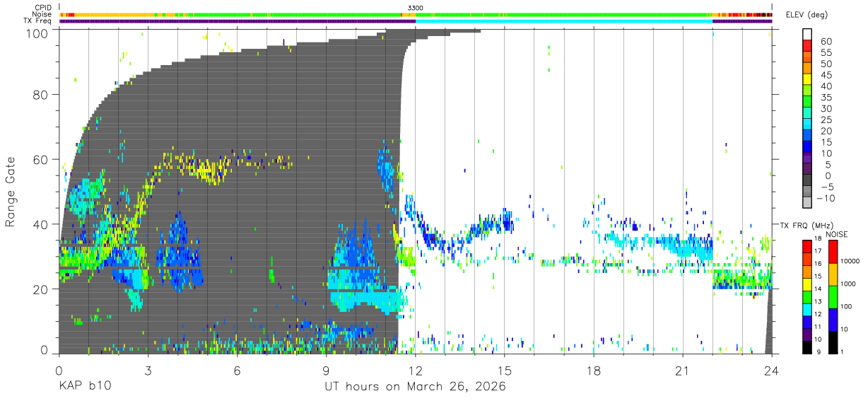This screenshot has width=868, height=401.
Task: Click the yellow 40–45 segment of ELEV colorbar
Action: tap(807, 80)
